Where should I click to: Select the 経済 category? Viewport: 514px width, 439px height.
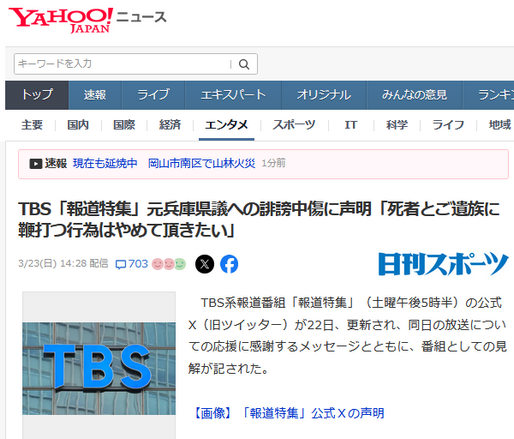[170, 125]
